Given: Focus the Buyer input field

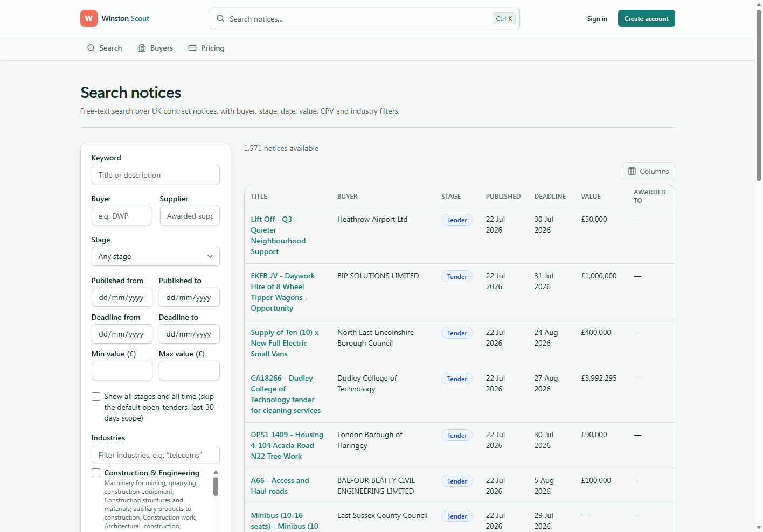Looking at the screenshot, I should click(121, 215).
